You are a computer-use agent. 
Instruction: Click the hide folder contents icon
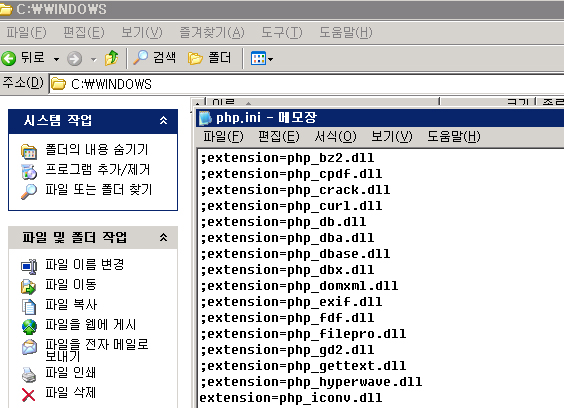tap(29, 151)
